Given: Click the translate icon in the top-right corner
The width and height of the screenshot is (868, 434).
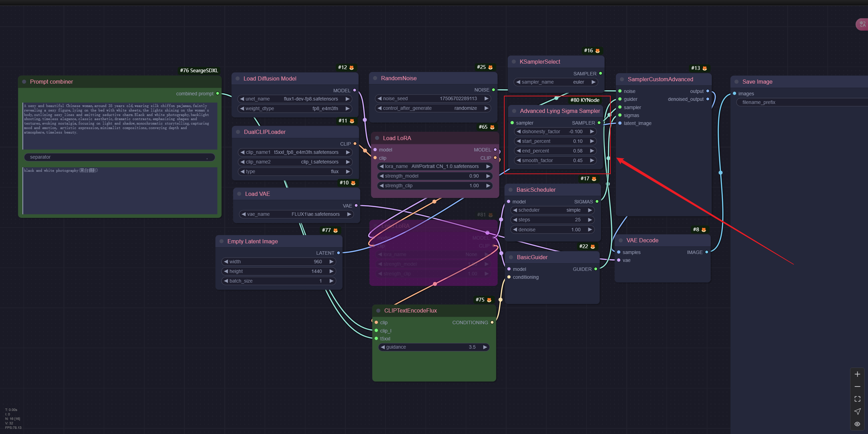Looking at the screenshot, I should [862, 24].
